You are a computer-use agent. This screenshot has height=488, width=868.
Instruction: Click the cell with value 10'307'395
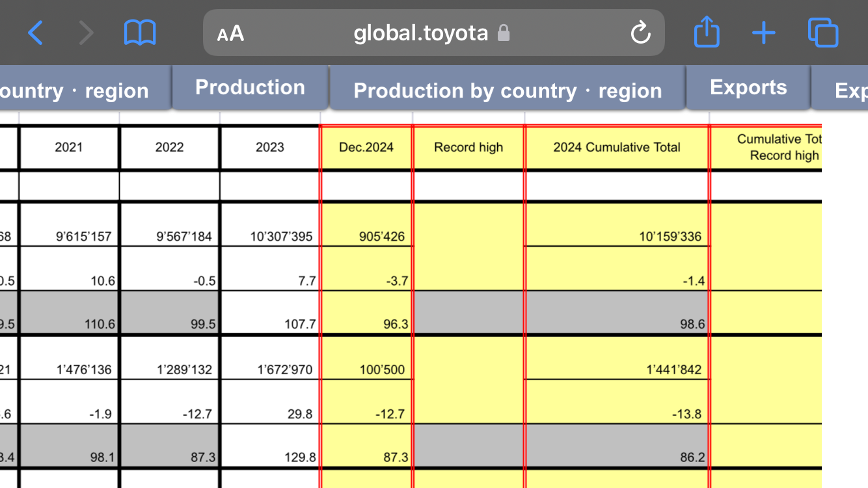click(x=269, y=225)
